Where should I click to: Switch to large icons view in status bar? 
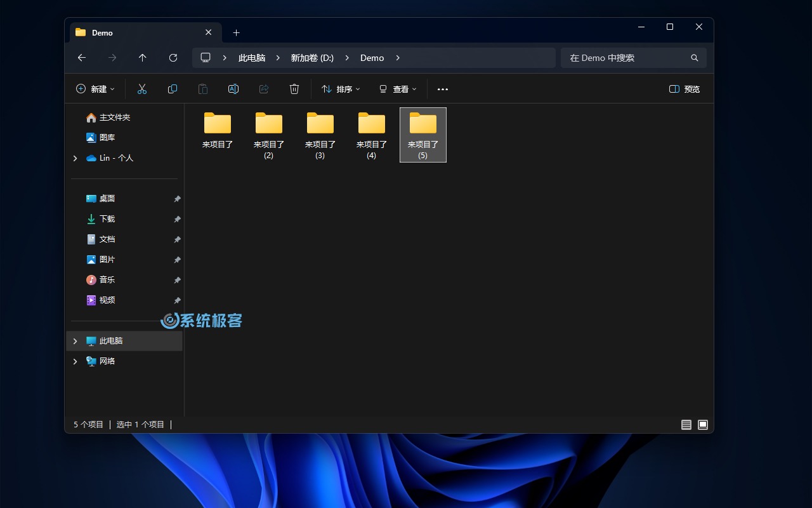click(x=703, y=425)
